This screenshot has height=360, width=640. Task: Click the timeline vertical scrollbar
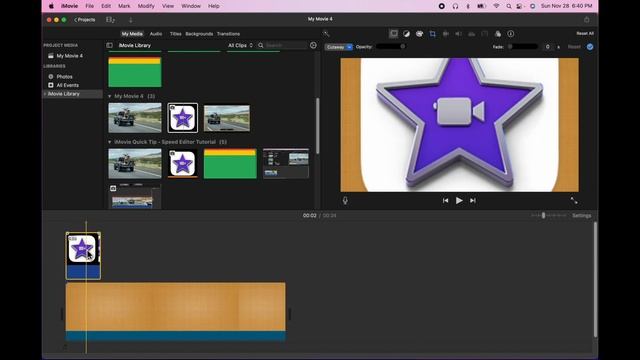596,280
